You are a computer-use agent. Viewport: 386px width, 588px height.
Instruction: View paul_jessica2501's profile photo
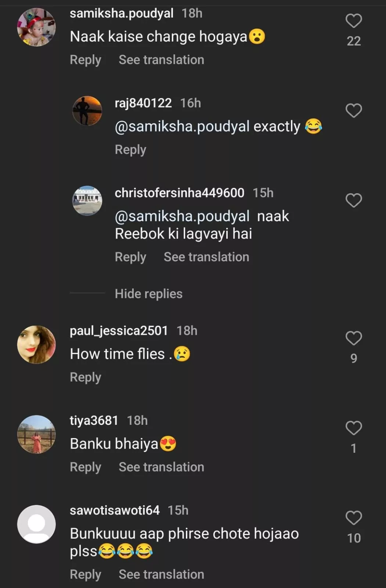tap(36, 345)
